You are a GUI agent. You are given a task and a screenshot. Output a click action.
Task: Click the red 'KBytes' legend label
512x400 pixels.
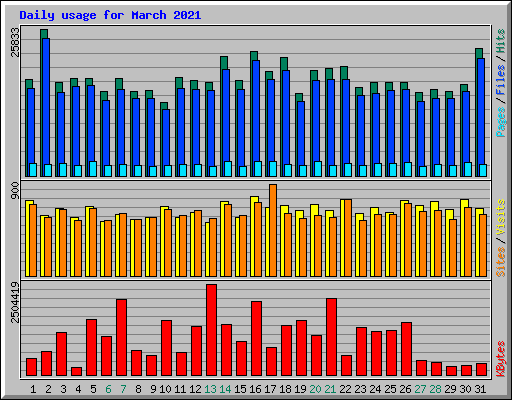pos(501,359)
